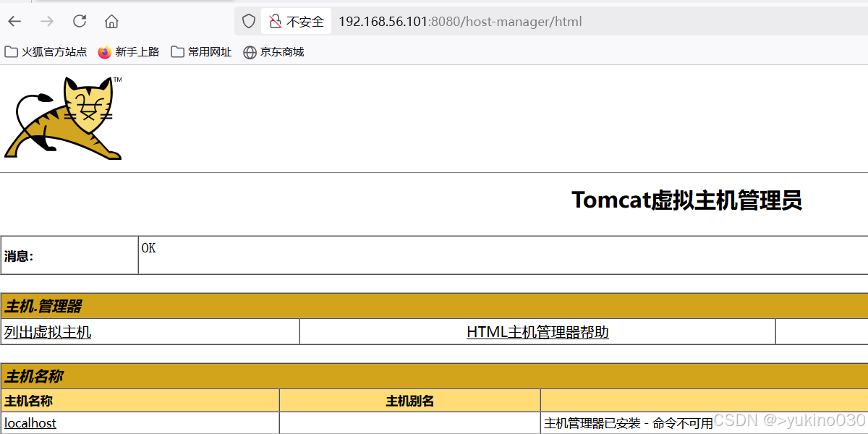Click the 不安全 insecure connection badge
Screen dimensions: 868x434
click(x=297, y=22)
